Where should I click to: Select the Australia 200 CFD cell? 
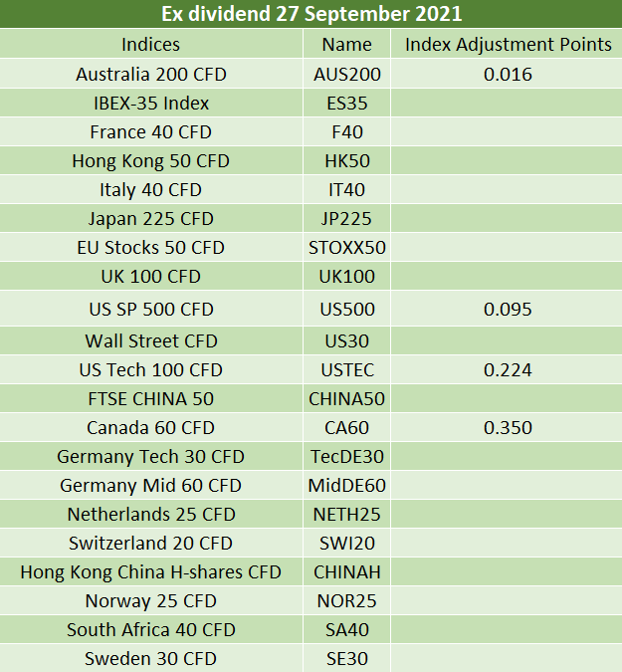pyautogui.click(x=151, y=74)
